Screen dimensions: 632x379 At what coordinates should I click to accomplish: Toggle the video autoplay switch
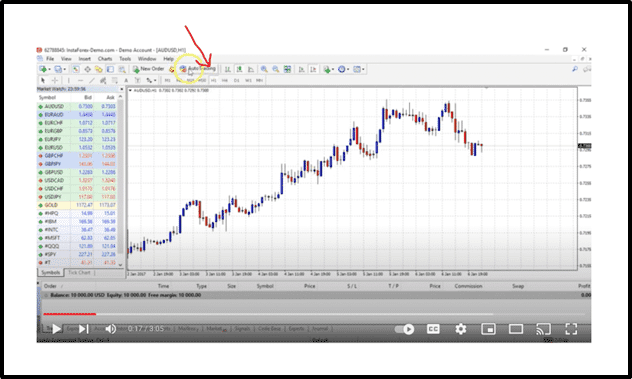click(405, 329)
